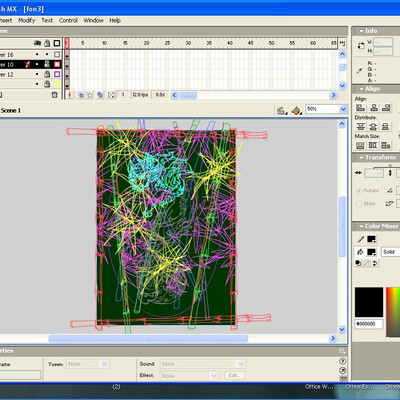The image size is (400, 400).
Task: Collapse the Color Mixer panel
Action: coord(361,226)
